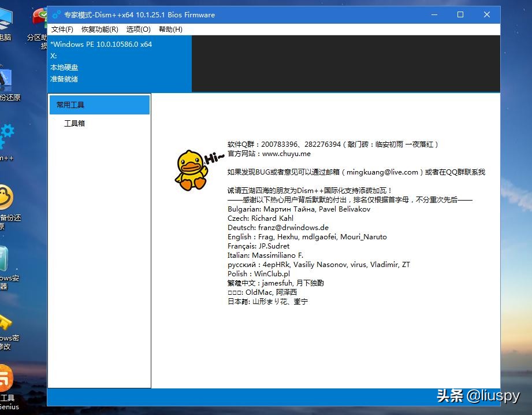Select the Windows PE 10.0.10586.0 x64 image entry
Screen dimensions: 532x415
click(101, 44)
